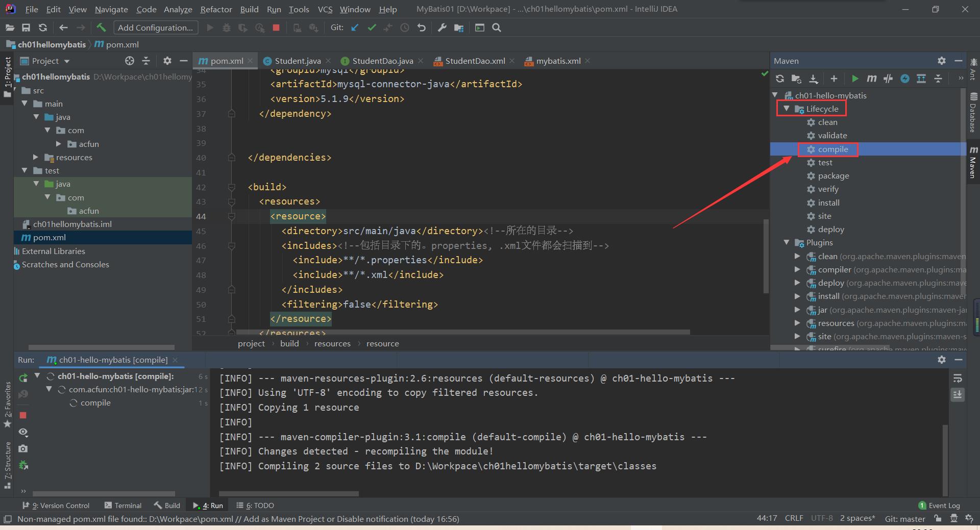Switch to the Student.java editor tab
This screenshot has height=530, width=980.
pyautogui.click(x=297, y=61)
